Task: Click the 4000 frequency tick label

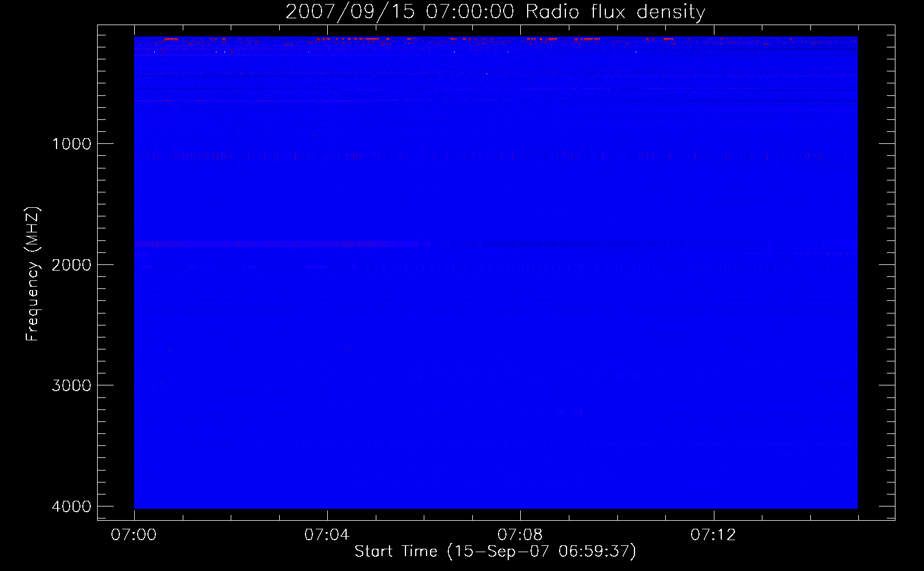Action: coord(71,506)
